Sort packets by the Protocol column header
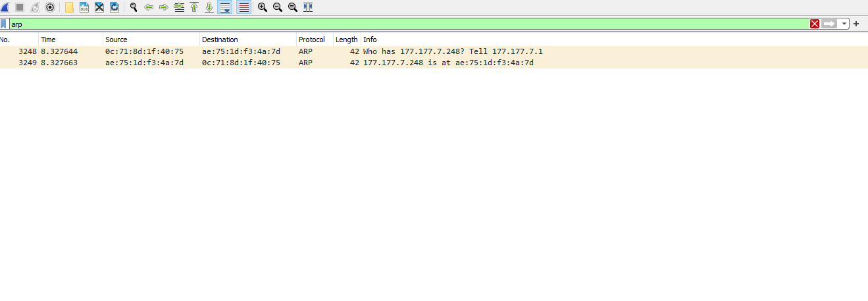The image size is (868, 301). coord(312,40)
